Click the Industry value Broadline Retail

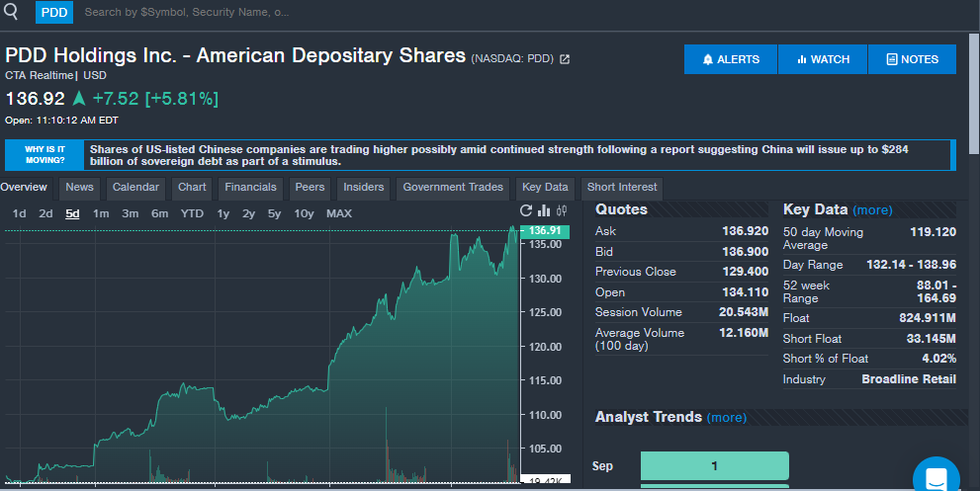909,379
